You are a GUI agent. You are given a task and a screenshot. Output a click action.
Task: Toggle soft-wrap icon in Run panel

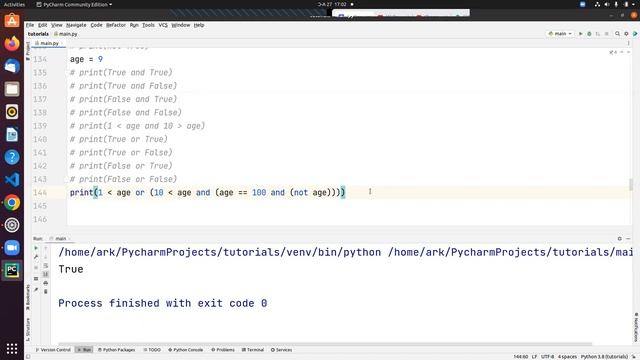[x=46, y=265]
